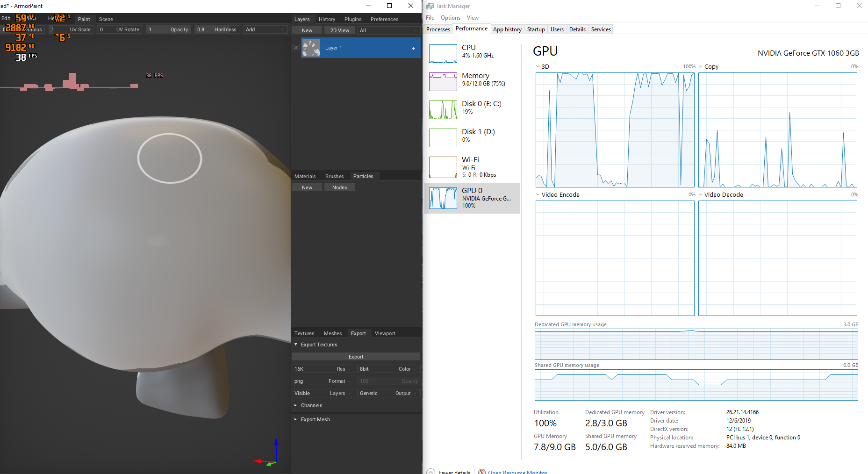This screenshot has width=868, height=474.
Task: Open the 8bit Color dropdown
Action: [x=388, y=369]
